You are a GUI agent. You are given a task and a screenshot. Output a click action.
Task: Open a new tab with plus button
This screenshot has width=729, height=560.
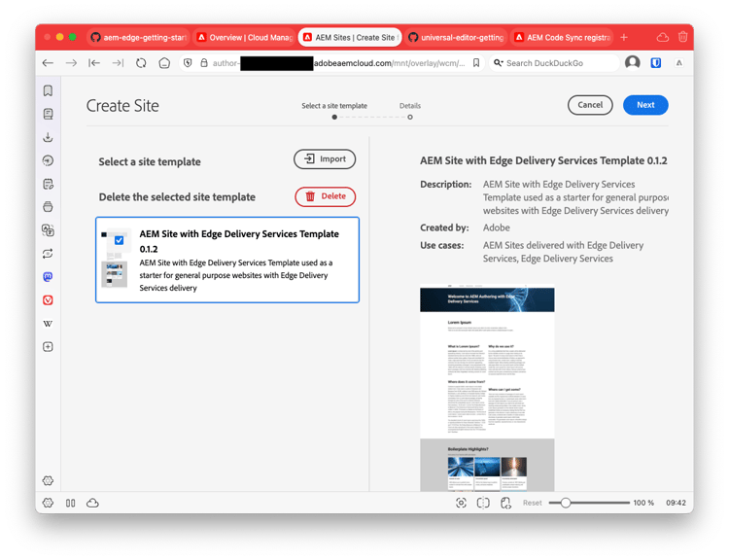tap(624, 37)
